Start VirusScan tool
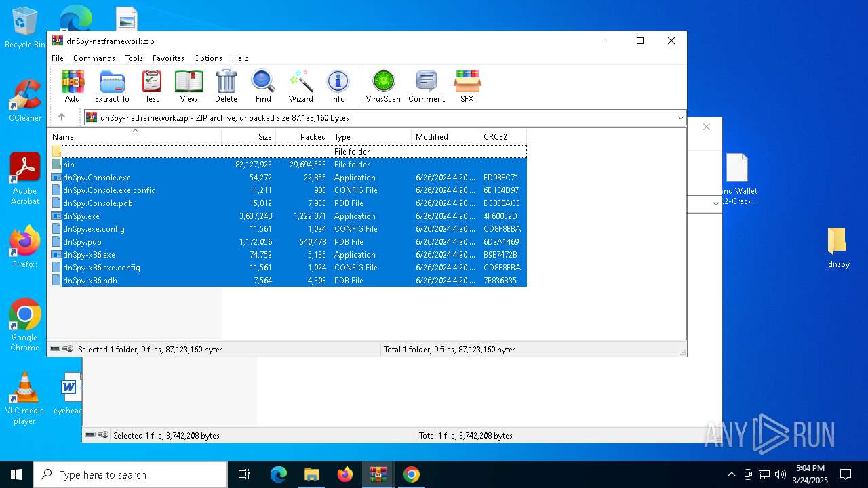The image size is (868, 488). point(383,86)
